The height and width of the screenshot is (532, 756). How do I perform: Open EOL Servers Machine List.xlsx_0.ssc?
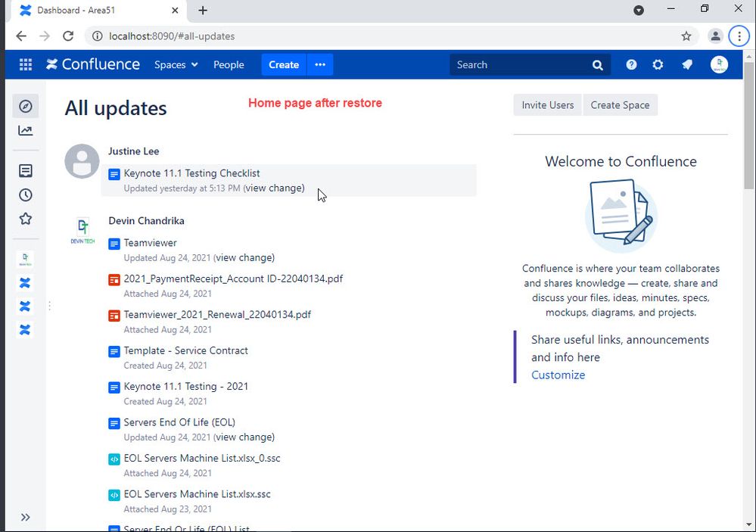coord(202,458)
